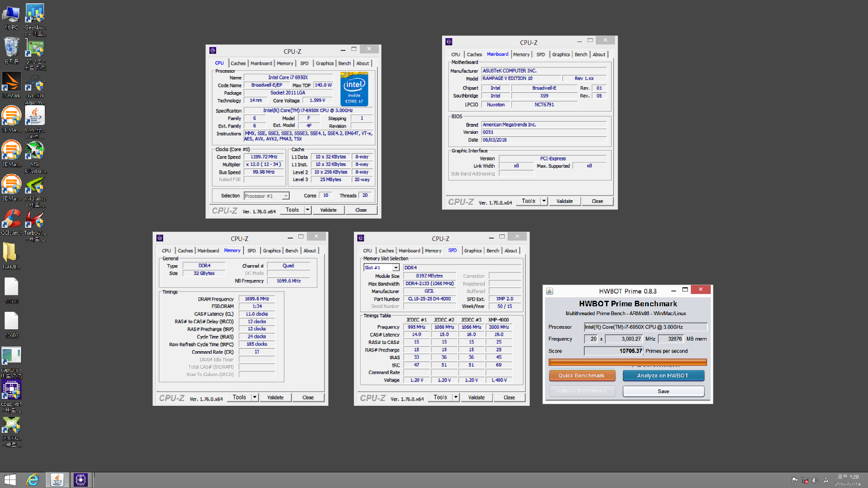Open the Recycle Bin desktop icon
The width and height of the screenshot is (868, 488).
click(x=11, y=50)
